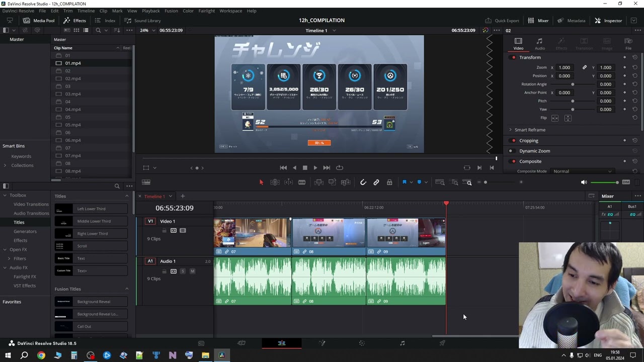Click the Full Extent Zoom icon
Screen dimensions: 644x362
[440, 182]
